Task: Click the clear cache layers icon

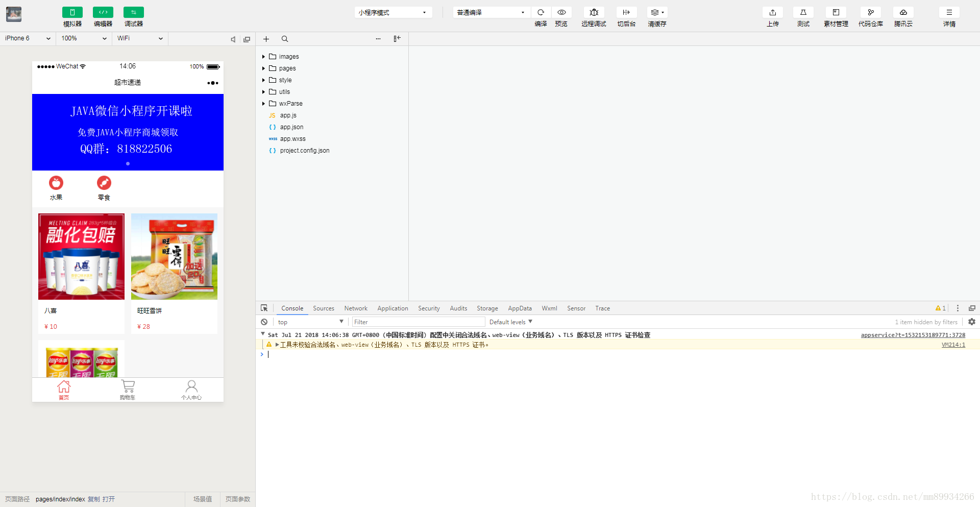Action: [x=656, y=12]
